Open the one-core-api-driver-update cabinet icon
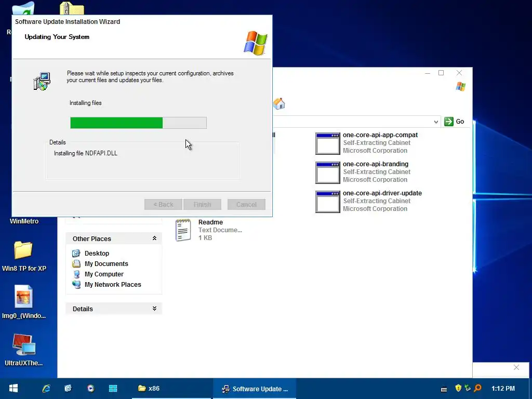 327,202
